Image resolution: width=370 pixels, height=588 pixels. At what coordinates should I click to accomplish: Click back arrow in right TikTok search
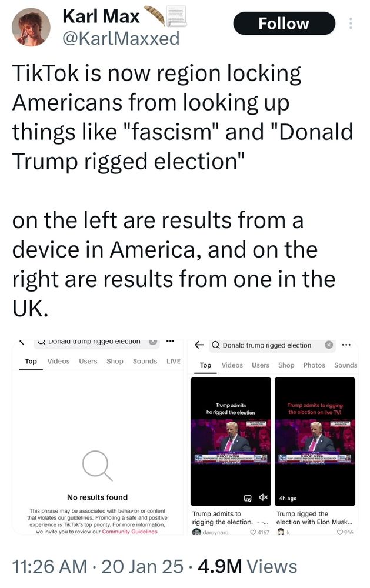point(199,345)
